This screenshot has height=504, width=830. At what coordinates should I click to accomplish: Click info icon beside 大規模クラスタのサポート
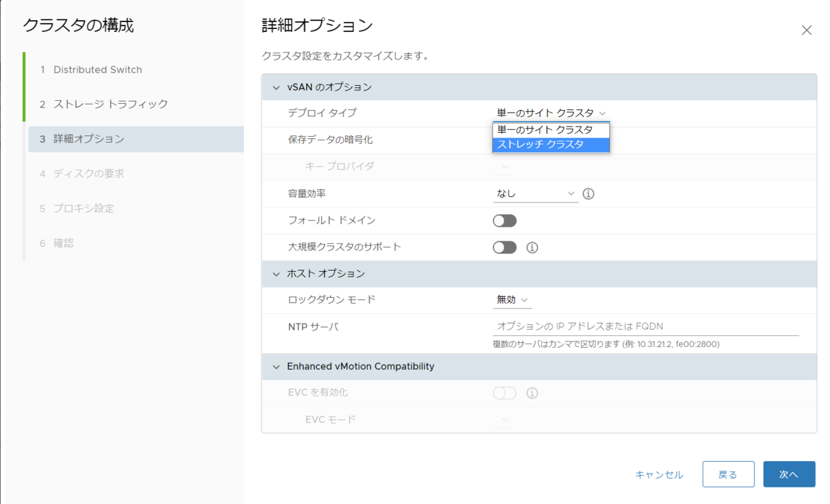pos(532,247)
